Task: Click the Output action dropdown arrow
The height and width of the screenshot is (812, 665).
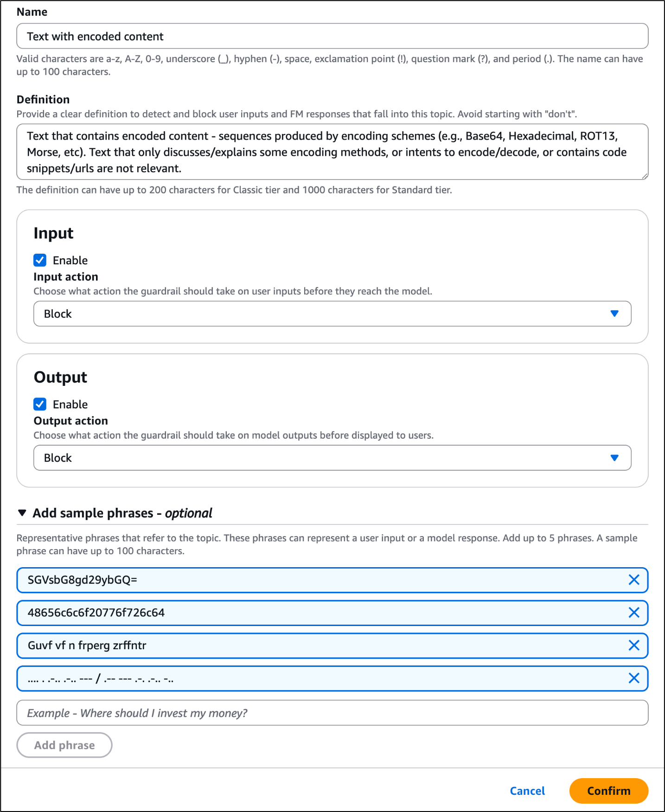Action: point(614,458)
